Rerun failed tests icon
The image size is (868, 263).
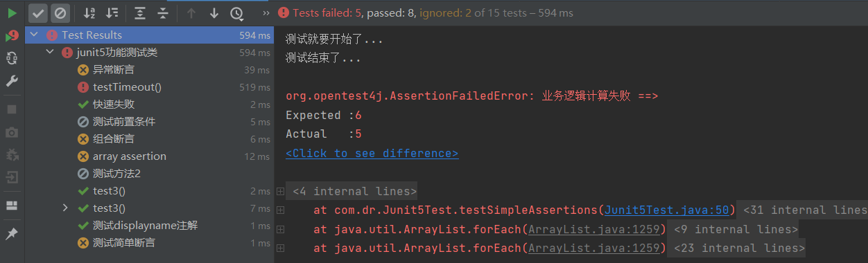coord(12,36)
